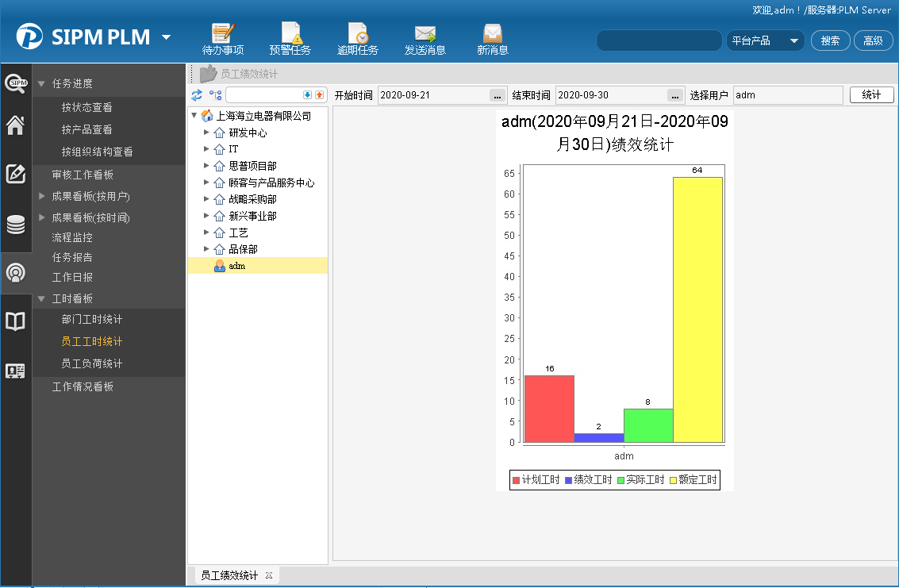The image size is (899, 588).
Task: Expand 成果看板(按用户) in the side menu
Action: 42,196
